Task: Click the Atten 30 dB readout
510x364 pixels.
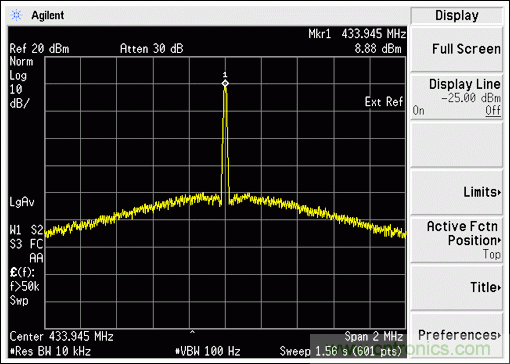Action: pos(152,49)
